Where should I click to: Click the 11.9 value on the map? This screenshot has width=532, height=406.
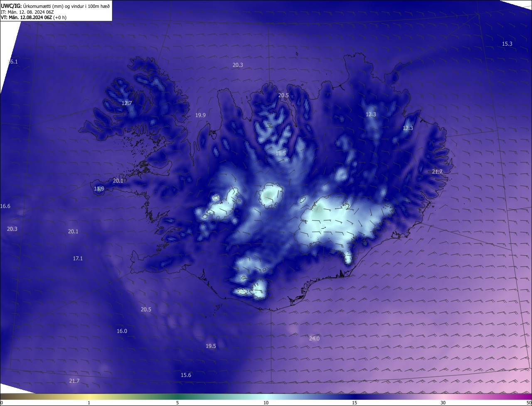(99, 189)
